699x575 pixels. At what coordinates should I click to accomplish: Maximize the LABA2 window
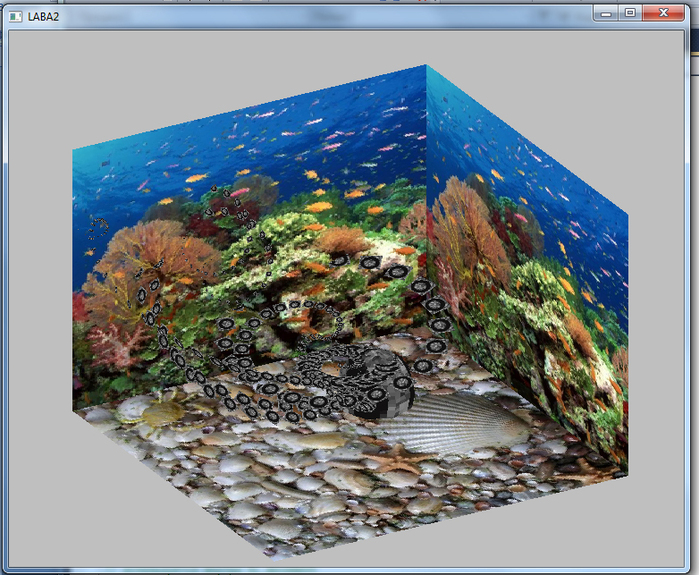pos(630,13)
